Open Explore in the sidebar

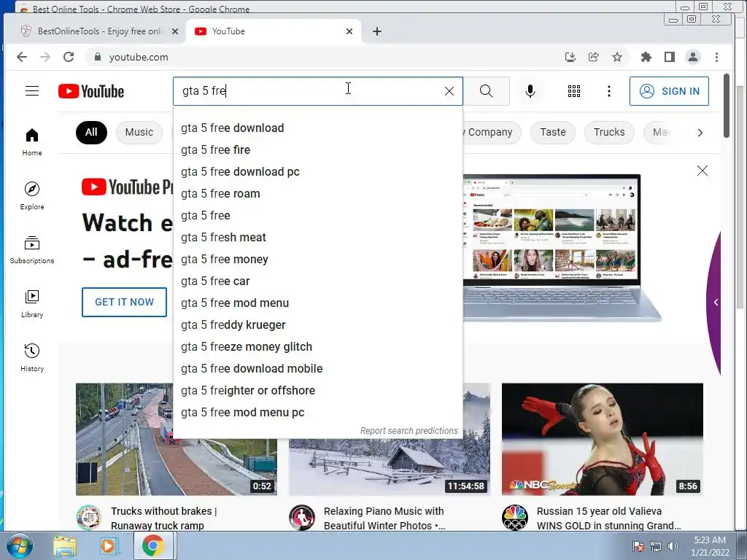point(32,195)
